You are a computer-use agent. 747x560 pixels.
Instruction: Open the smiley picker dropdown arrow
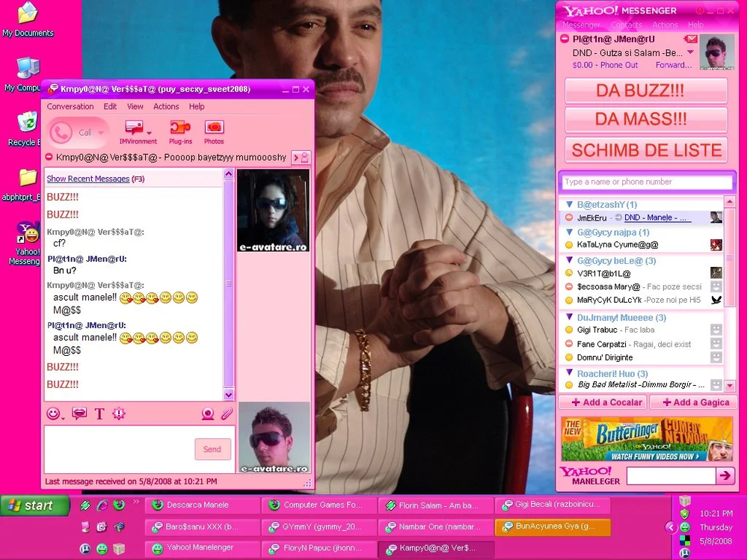pos(63,417)
